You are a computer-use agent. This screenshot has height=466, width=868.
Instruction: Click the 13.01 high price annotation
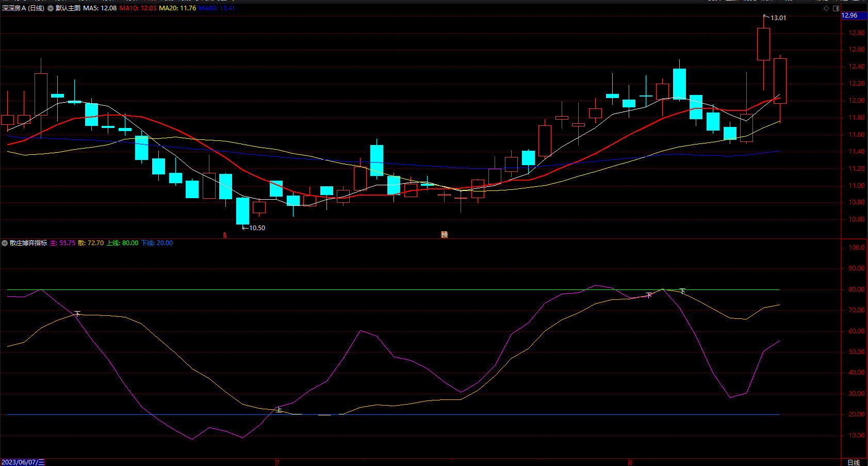[778, 18]
